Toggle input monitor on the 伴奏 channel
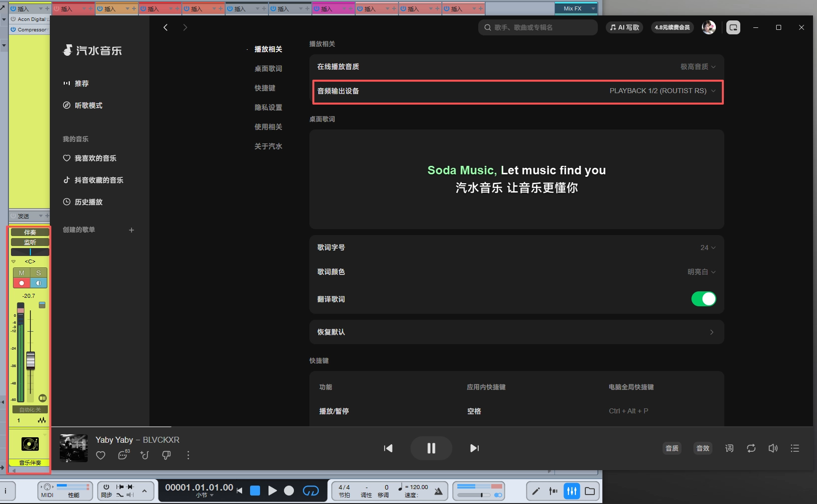 click(x=38, y=283)
